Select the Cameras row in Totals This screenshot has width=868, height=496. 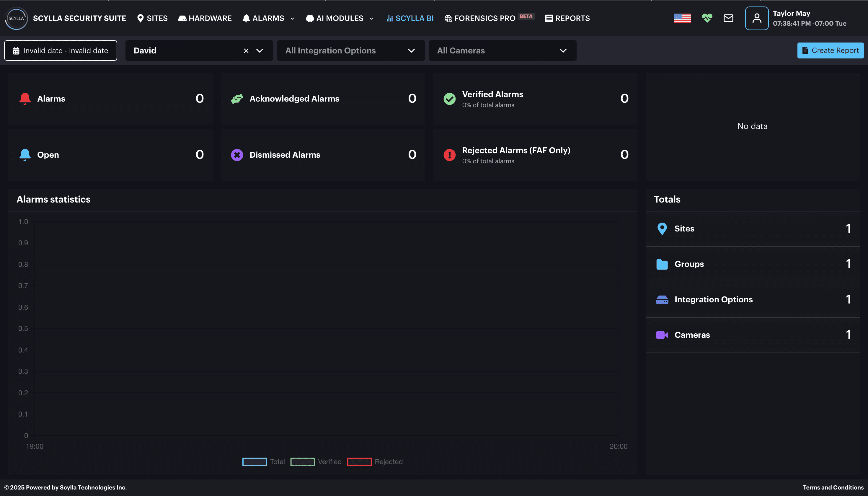click(x=753, y=335)
